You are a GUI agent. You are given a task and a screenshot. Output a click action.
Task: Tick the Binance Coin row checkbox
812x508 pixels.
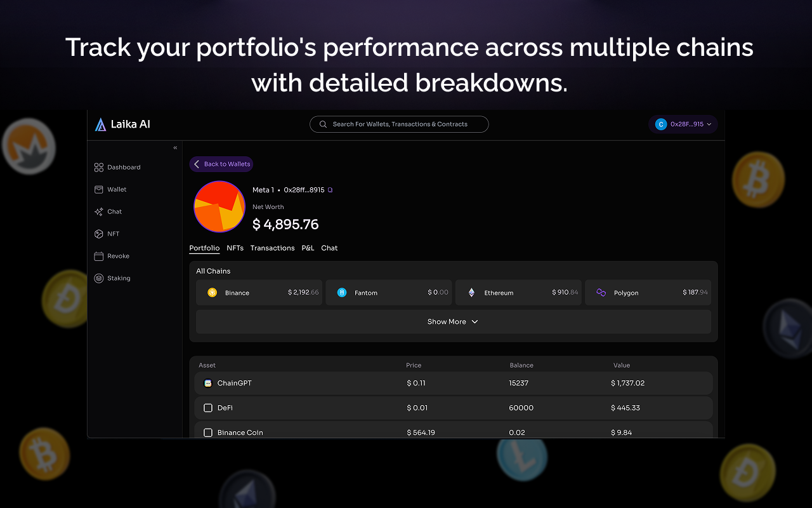pyautogui.click(x=208, y=432)
